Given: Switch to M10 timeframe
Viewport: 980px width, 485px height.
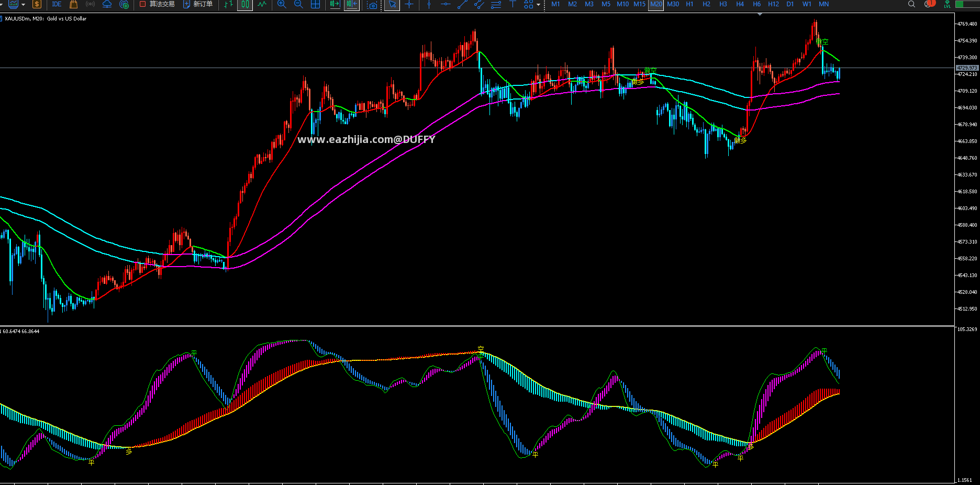Looking at the screenshot, I should pos(622,4).
